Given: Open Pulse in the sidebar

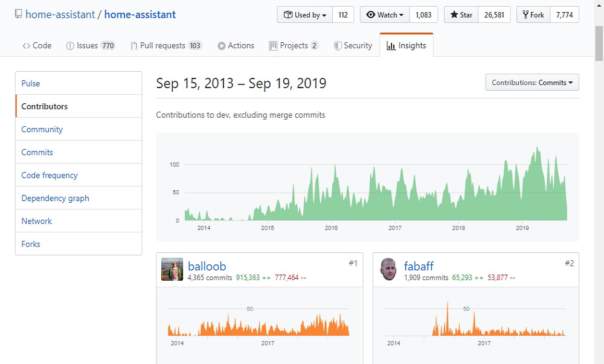Looking at the screenshot, I should (x=79, y=83).
